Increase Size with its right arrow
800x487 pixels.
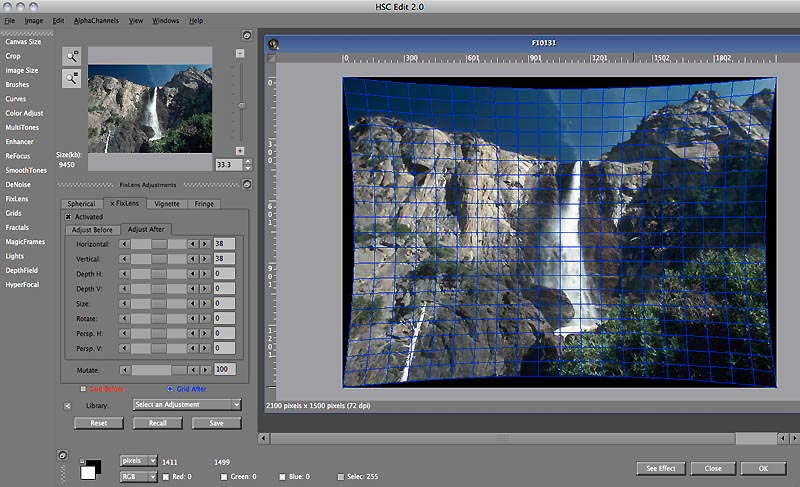pyautogui.click(x=205, y=303)
